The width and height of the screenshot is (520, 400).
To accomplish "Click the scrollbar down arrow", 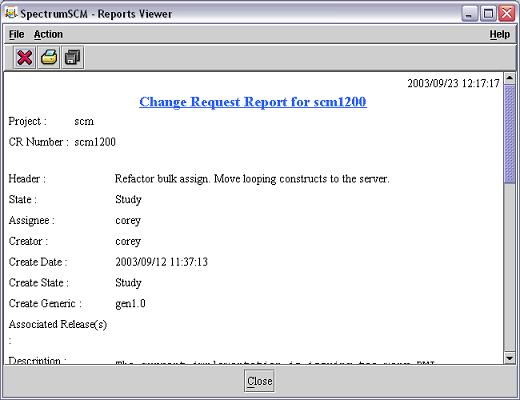I will [509, 358].
